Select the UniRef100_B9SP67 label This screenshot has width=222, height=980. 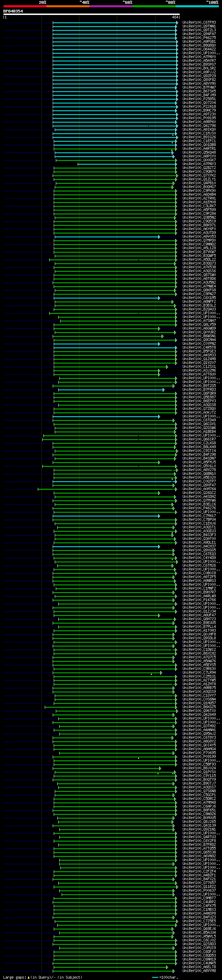199,64
